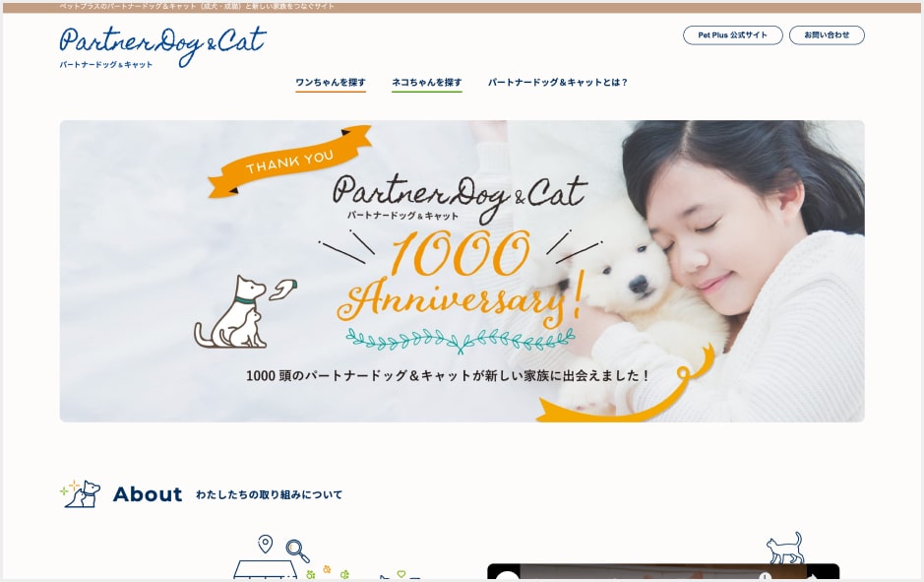Click the About section heading
Screen dimensions: 924x582
coord(148,494)
